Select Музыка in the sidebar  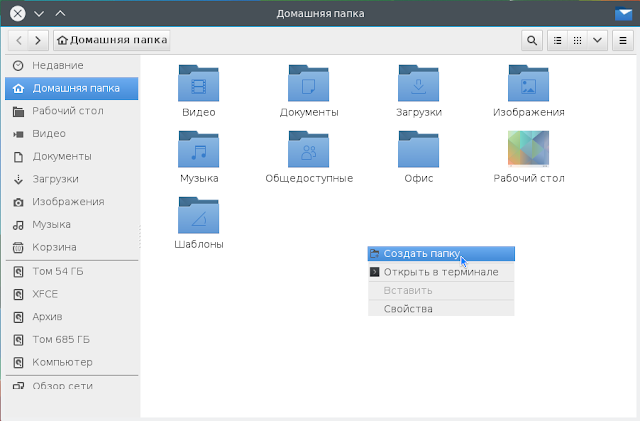coord(72,225)
